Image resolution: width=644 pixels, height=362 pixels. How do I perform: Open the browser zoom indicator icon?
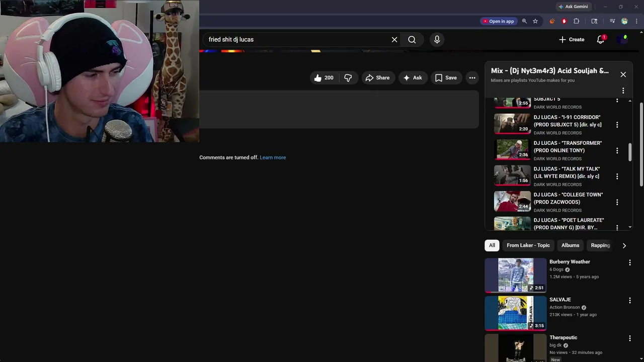[524, 21]
